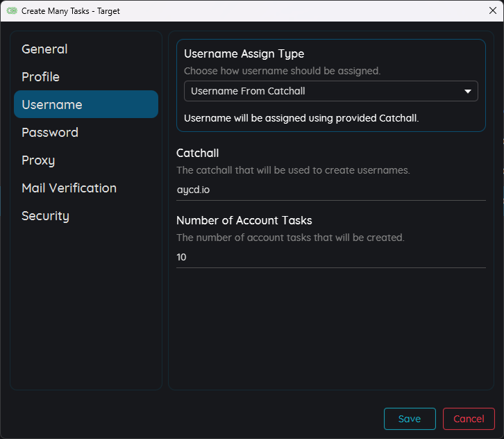This screenshot has width=504, height=439.
Task: Open the Proxy settings tab
Action: point(38,160)
